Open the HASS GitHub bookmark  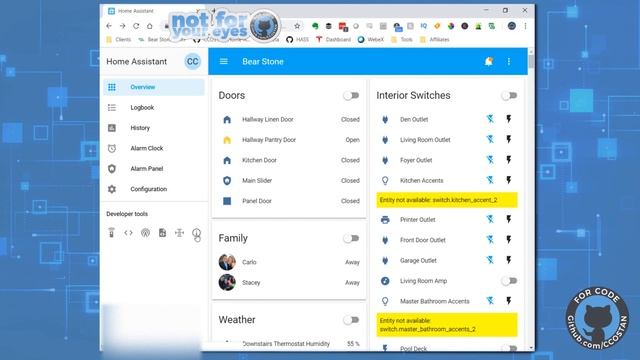click(298, 40)
